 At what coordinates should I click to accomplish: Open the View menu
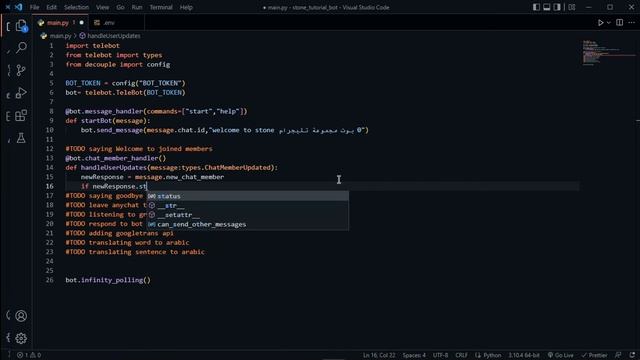[102, 7]
